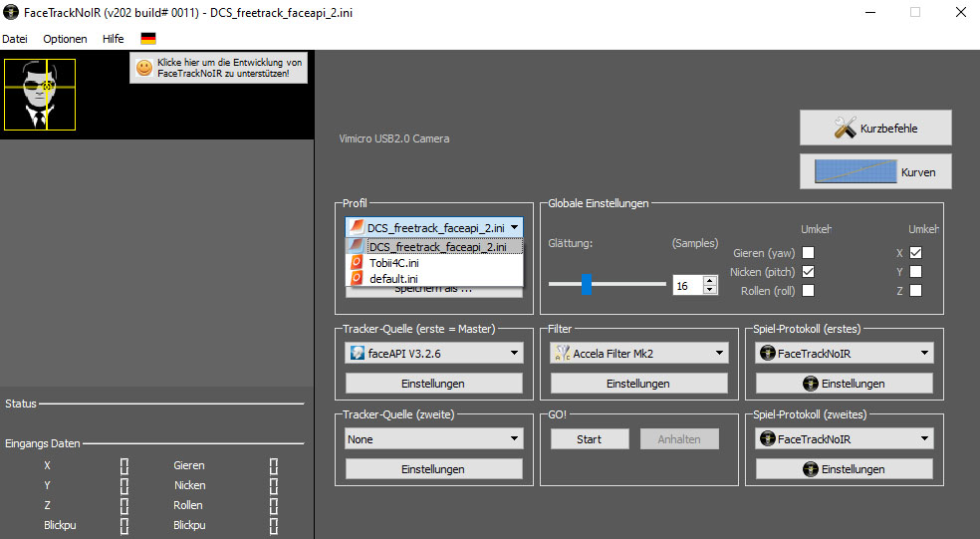Open Einstellungen for second Tracker-Quelle

pyautogui.click(x=434, y=469)
